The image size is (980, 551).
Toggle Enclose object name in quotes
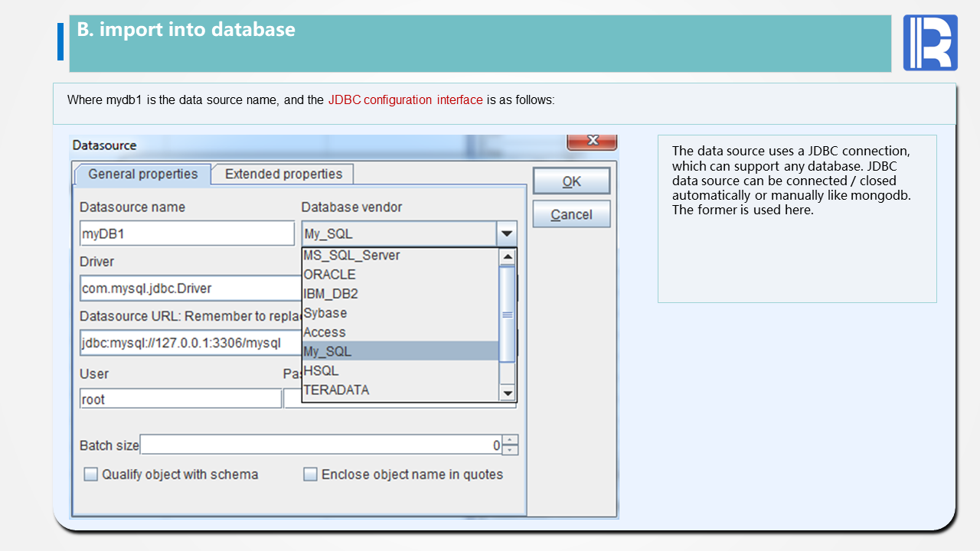pos(310,474)
